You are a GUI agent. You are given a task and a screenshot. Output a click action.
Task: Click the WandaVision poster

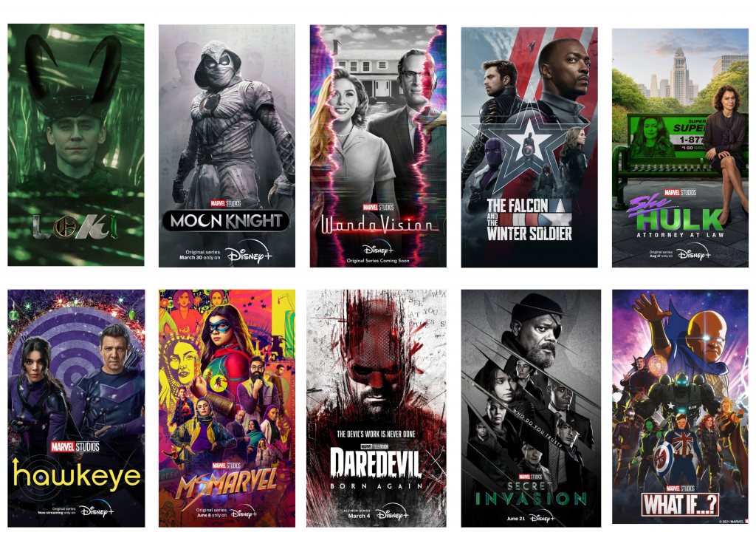coord(378,146)
